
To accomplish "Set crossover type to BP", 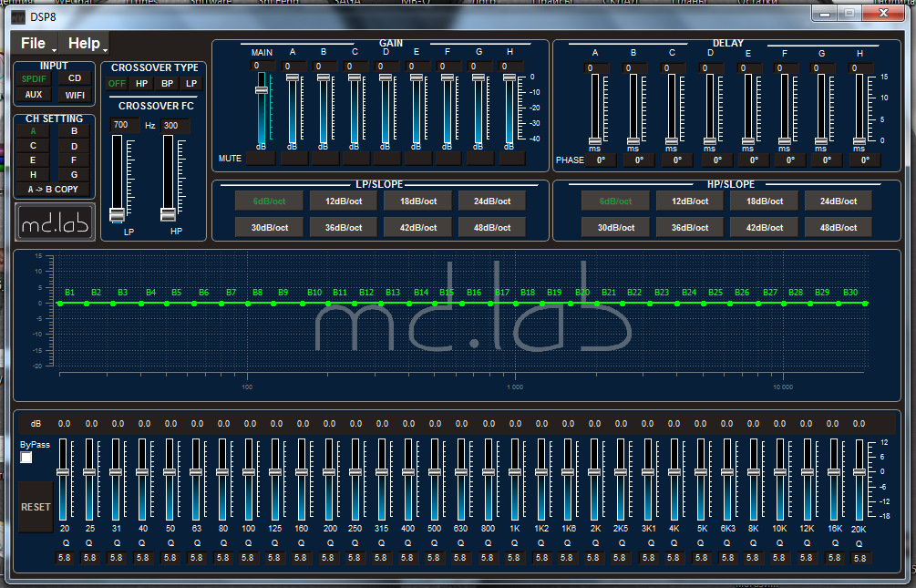I will [167, 84].
